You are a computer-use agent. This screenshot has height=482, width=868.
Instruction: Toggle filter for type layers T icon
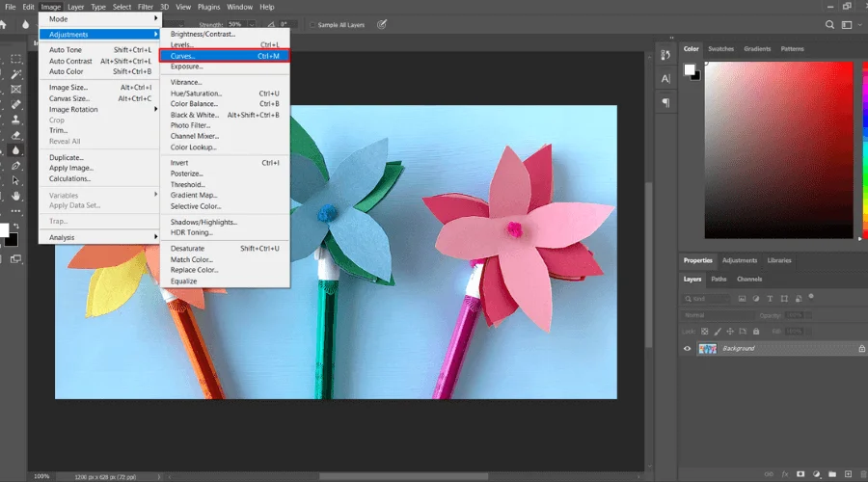click(770, 299)
